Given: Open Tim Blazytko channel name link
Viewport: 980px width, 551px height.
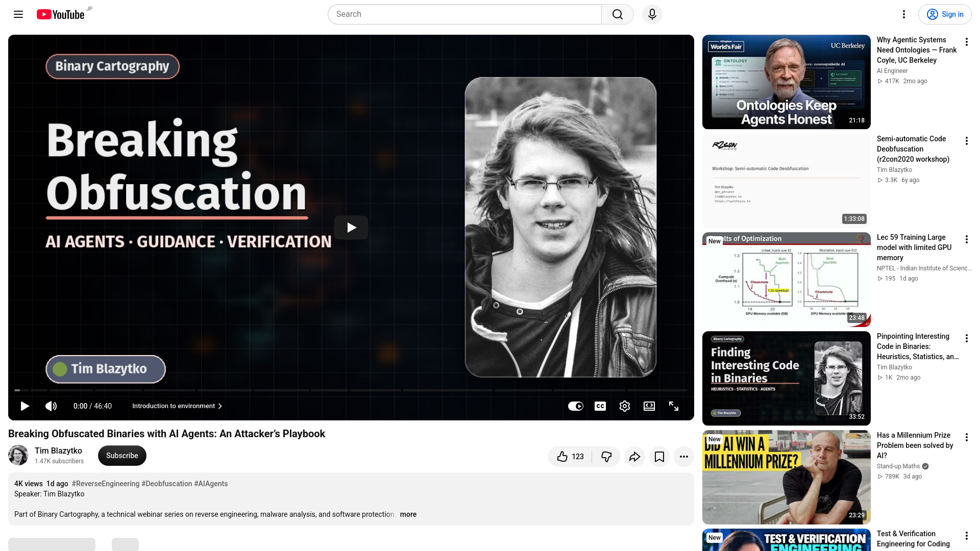Looking at the screenshot, I should click(x=58, y=450).
